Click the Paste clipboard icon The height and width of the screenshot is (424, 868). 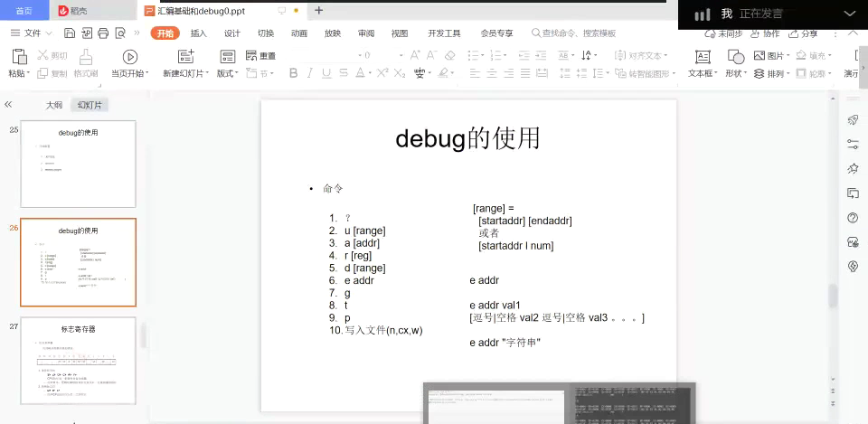[17, 58]
